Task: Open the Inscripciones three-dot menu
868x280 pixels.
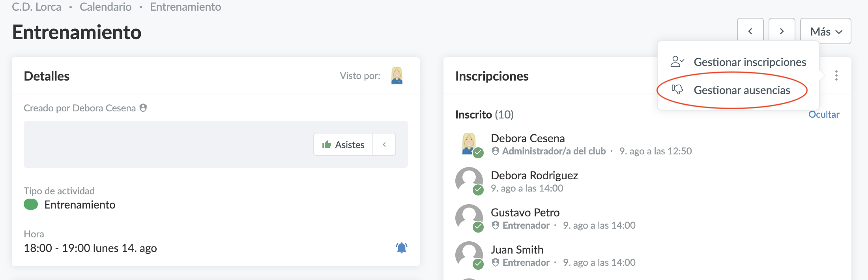Action: click(x=836, y=75)
